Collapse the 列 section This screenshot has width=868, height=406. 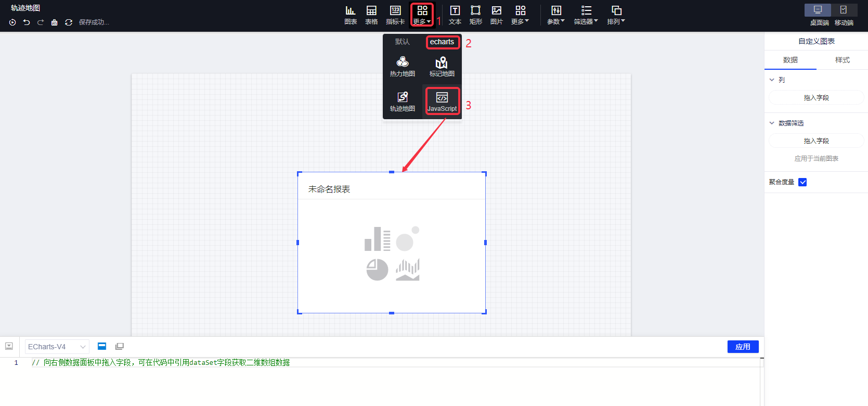pos(772,80)
